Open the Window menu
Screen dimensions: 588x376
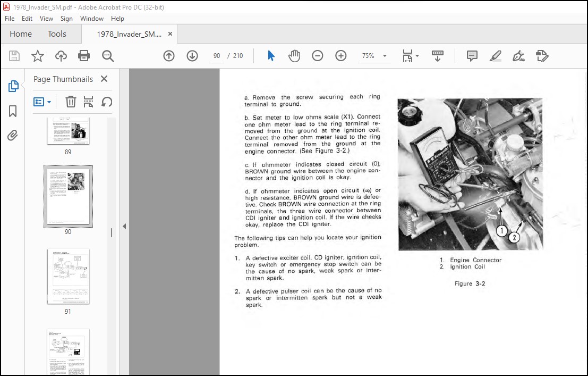pos(92,19)
